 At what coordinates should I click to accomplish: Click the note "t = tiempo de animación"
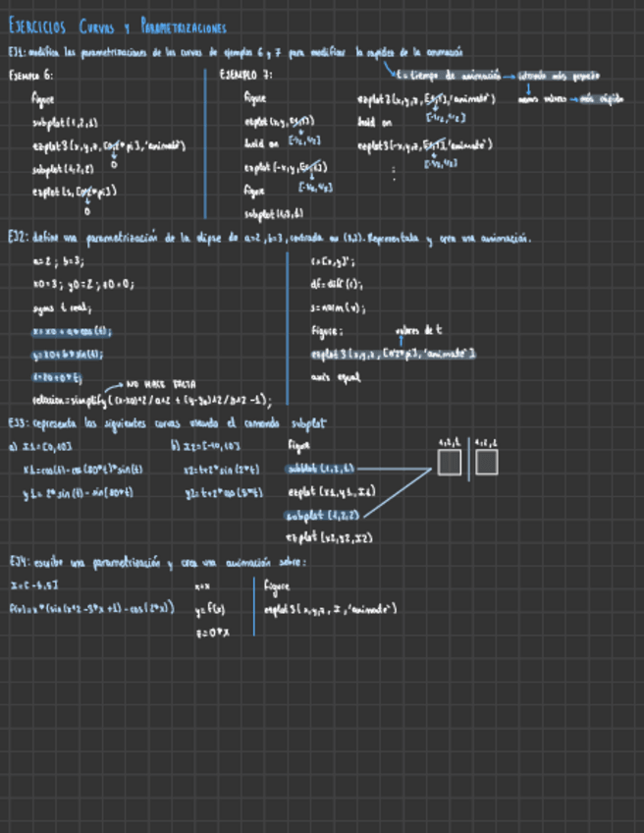pyautogui.click(x=449, y=76)
